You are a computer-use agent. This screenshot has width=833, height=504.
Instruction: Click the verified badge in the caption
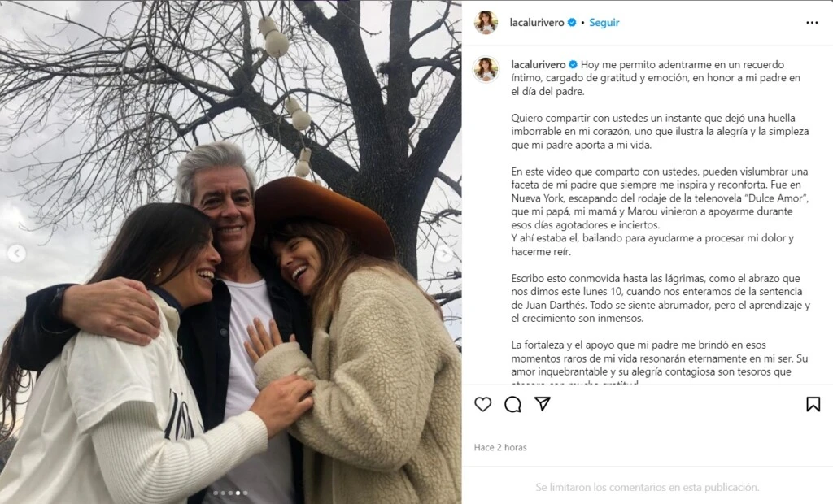[574, 65]
